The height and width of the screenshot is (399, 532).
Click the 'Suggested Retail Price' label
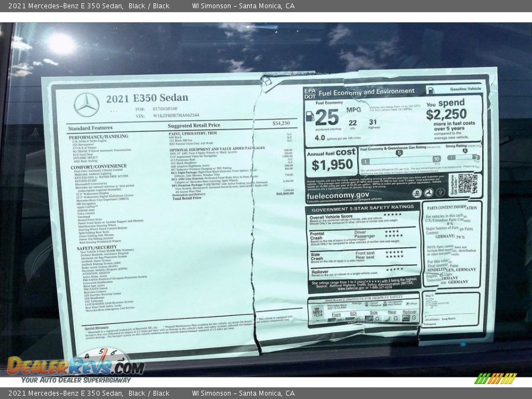pyautogui.click(x=194, y=125)
